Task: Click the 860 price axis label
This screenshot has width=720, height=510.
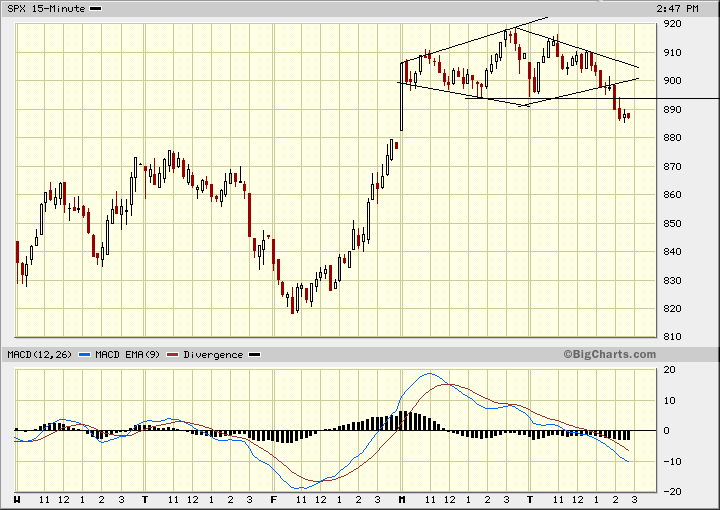Action: (672, 195)
